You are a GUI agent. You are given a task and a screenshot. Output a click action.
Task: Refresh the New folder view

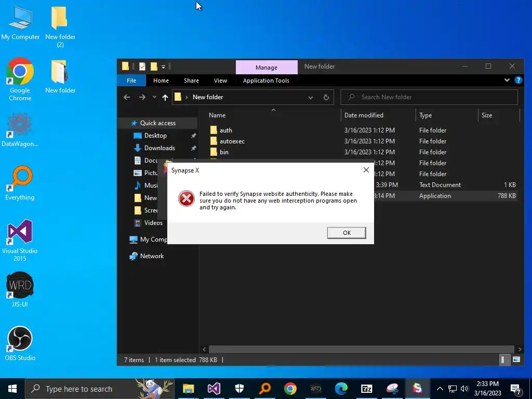326,97
